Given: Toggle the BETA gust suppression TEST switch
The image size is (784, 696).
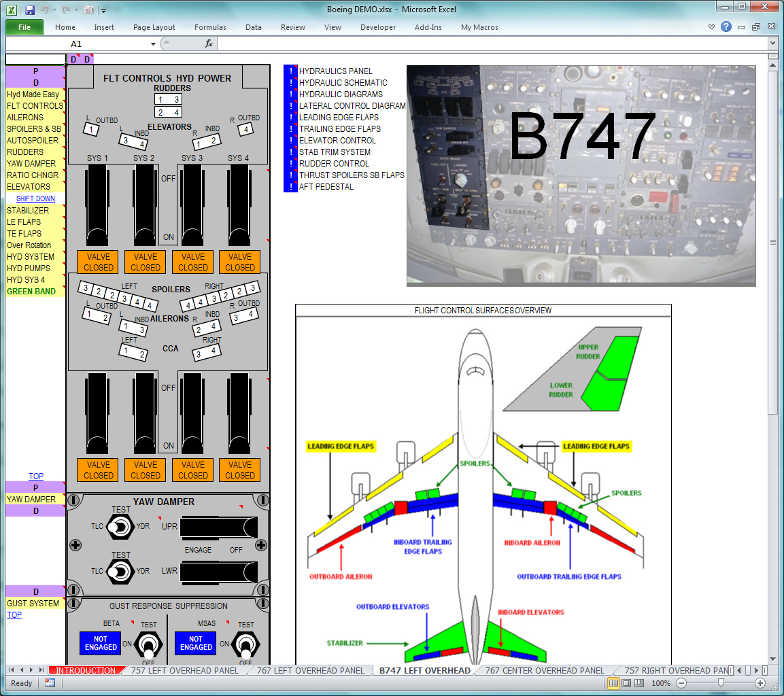Looking at the screenshot, I should 148,643.
